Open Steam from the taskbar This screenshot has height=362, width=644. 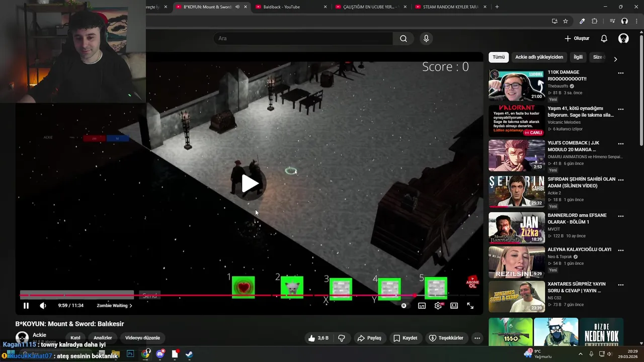[189, 354]
